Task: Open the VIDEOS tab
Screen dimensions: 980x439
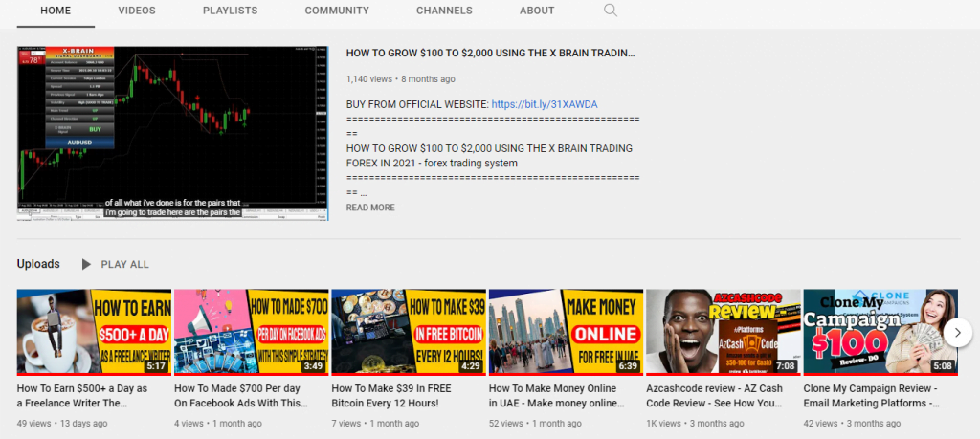Action: pyautogui.click(x=137, y=11)
